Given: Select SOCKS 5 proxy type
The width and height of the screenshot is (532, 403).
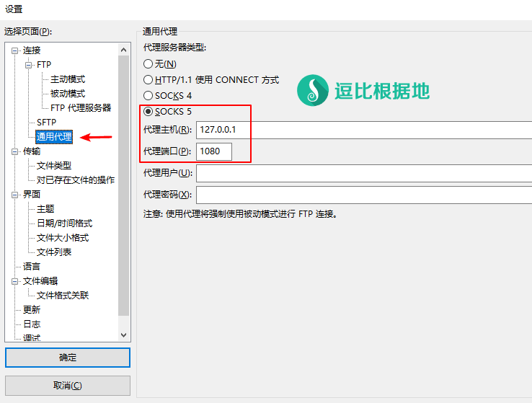Looking at the screenshot, I should click(x=148, y=111).
